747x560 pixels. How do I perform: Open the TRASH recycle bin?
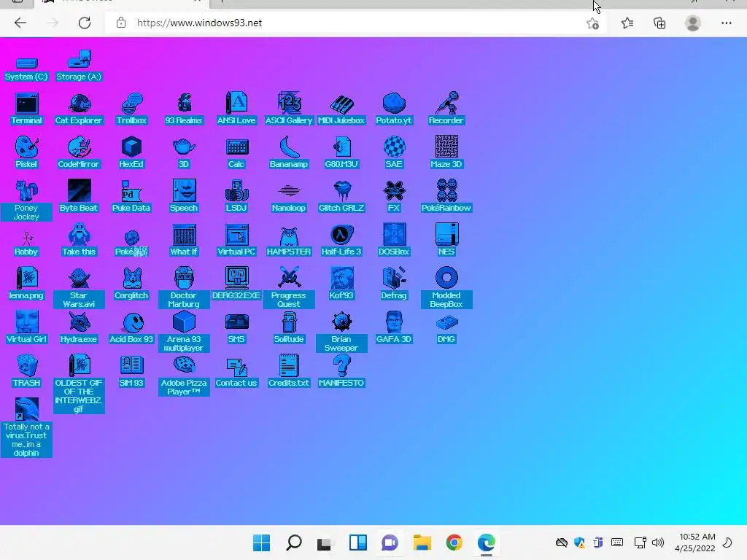(26, 372)
